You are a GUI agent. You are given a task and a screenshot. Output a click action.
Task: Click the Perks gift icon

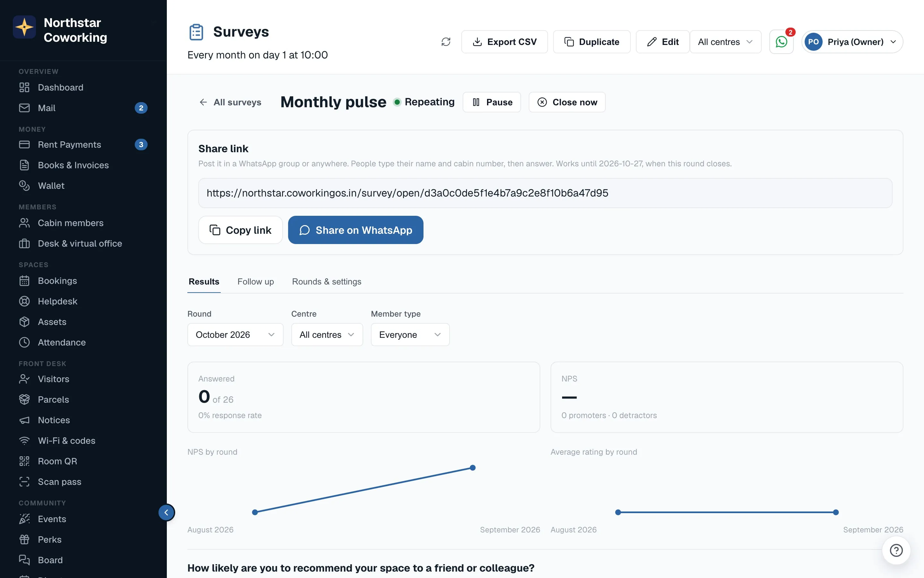[x=24, y=539]
